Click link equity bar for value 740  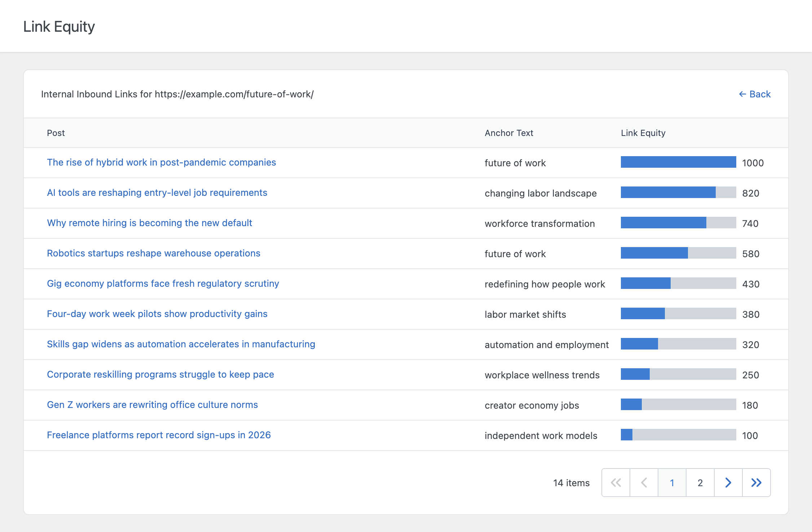[679, 223]
